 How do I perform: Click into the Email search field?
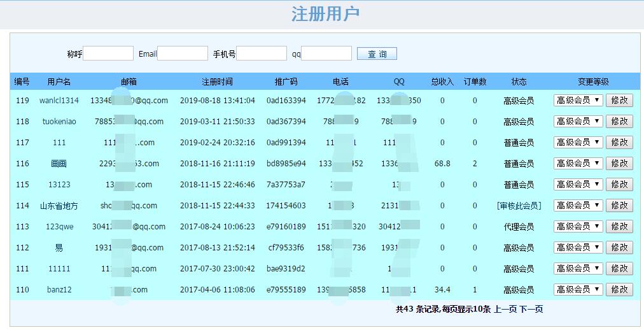(x=183, y=54)
